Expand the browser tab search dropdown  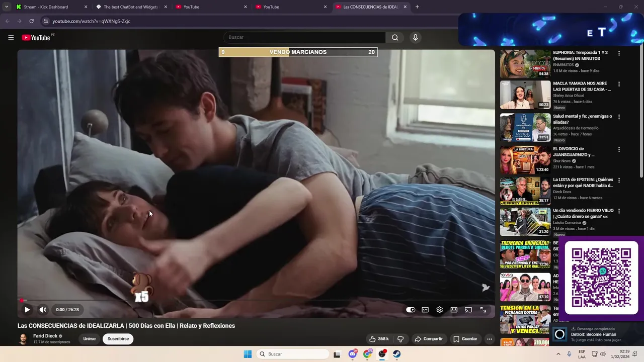pos(6,7)
